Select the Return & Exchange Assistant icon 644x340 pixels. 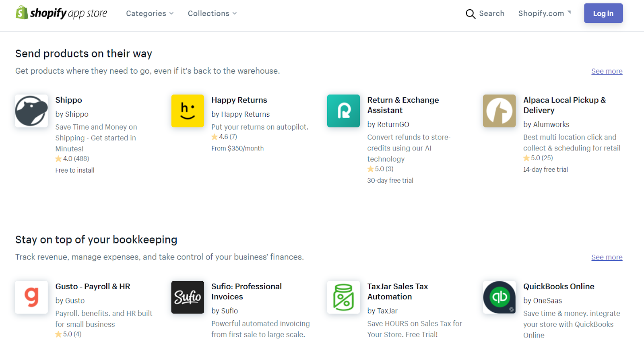(343, 111)
